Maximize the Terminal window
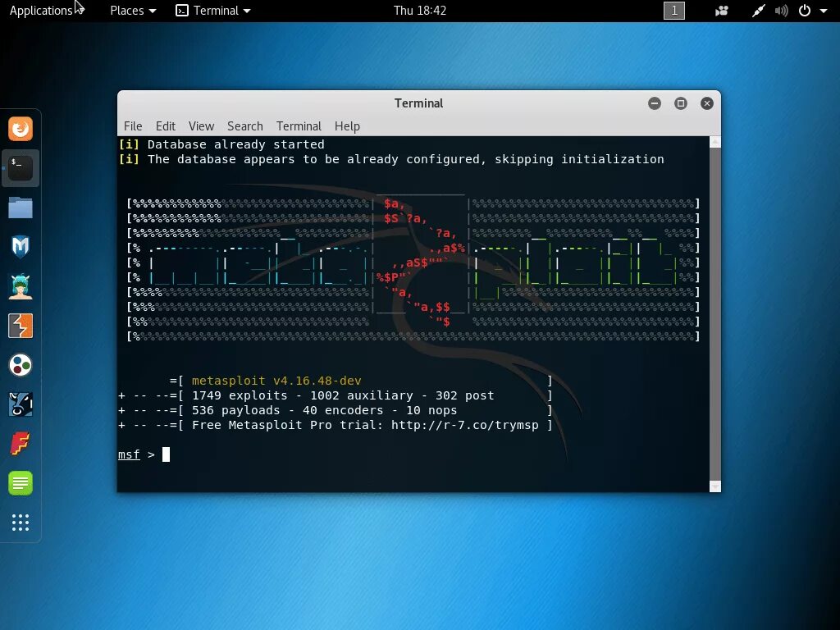840x630 pixels. coord(680,103)
